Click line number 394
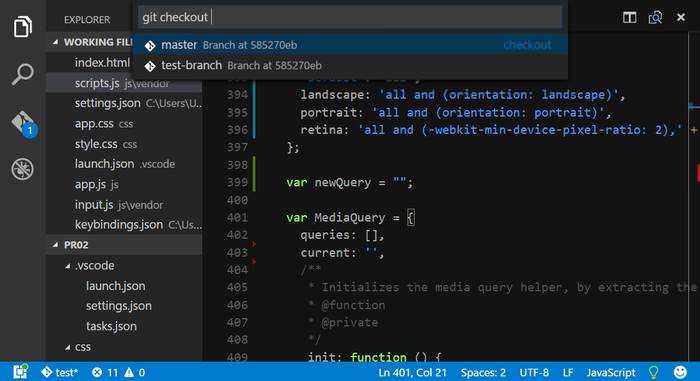Viewport: 700px width, 381px height. [237, 95]
